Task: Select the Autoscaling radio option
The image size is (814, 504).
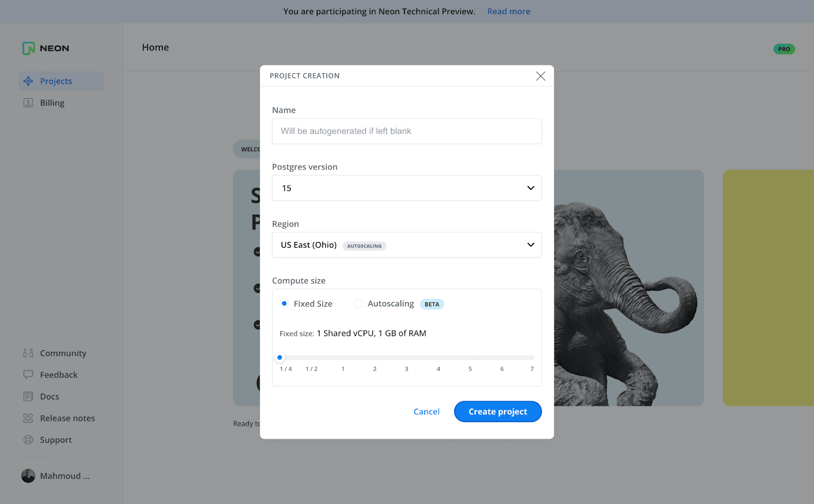Action: pyautogui.click(x=359, y=304)
